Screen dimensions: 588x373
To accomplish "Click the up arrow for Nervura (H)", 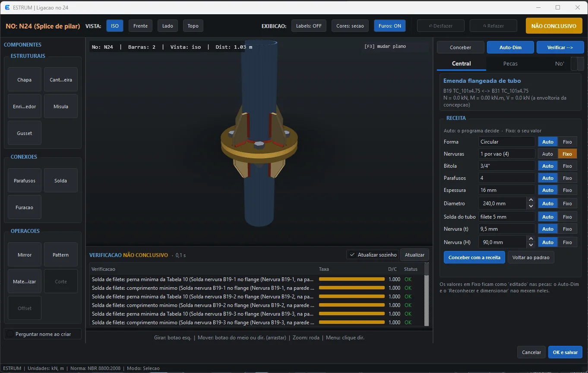I will coord(531,239).
